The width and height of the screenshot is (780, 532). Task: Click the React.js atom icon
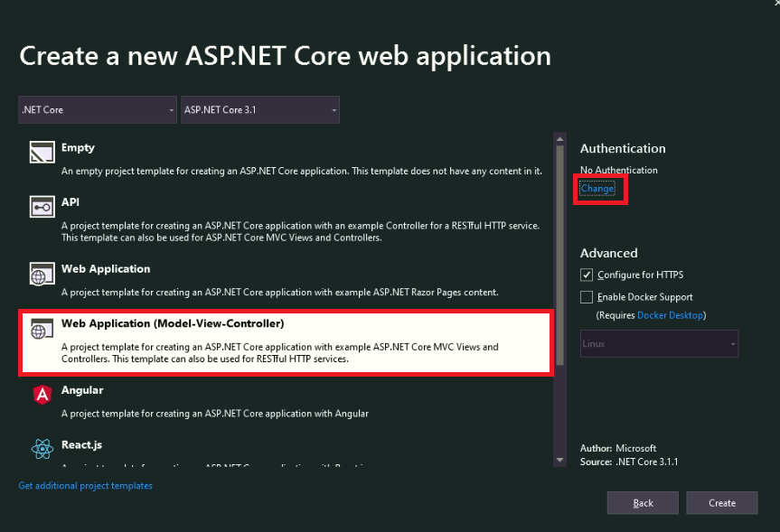point(42,448)
